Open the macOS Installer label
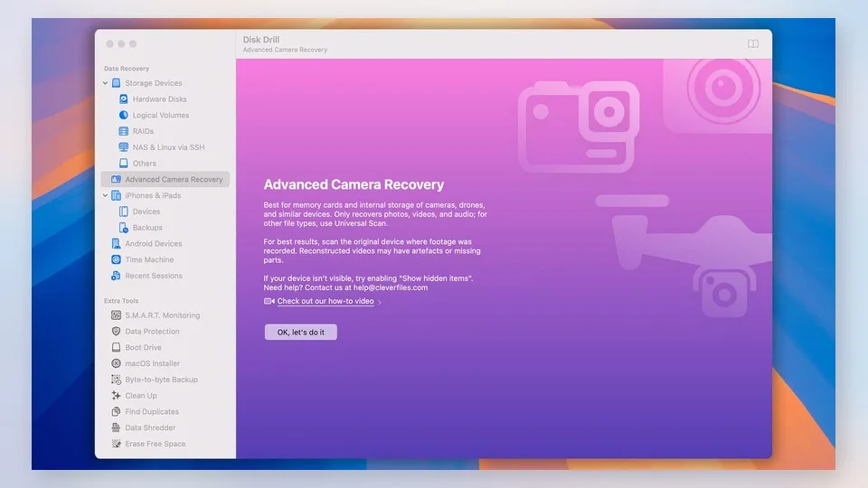 coord(152,363)
